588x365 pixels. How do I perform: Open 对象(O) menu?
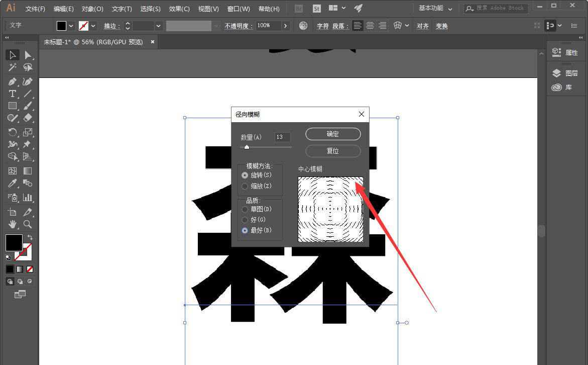(92, 9)
